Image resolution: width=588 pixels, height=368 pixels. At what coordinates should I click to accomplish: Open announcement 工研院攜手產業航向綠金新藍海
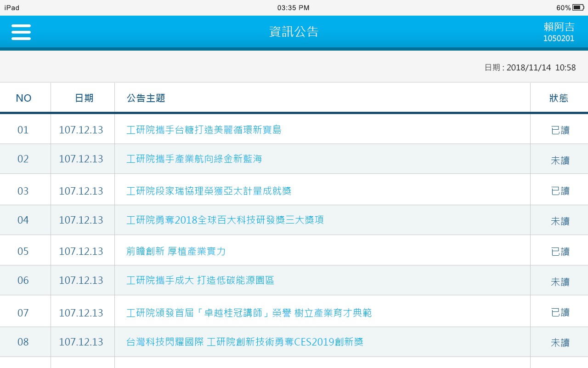coord(194,159)
